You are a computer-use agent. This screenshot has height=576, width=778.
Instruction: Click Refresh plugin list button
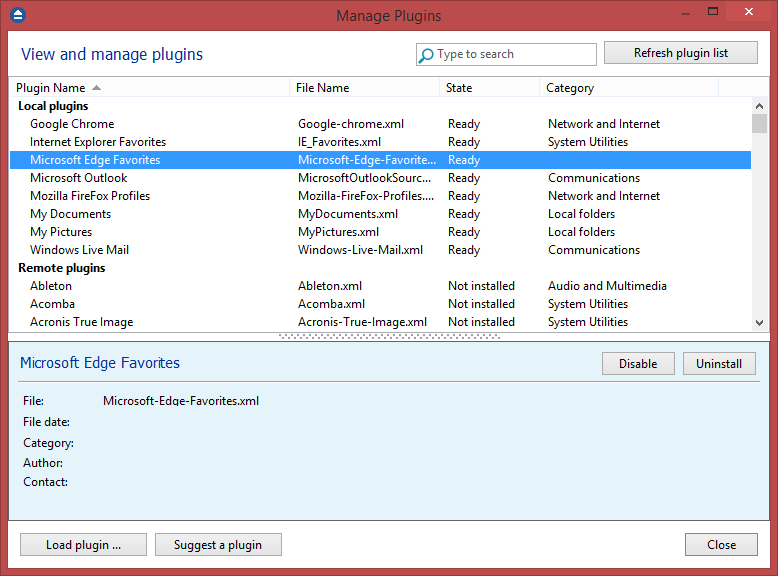681,53
